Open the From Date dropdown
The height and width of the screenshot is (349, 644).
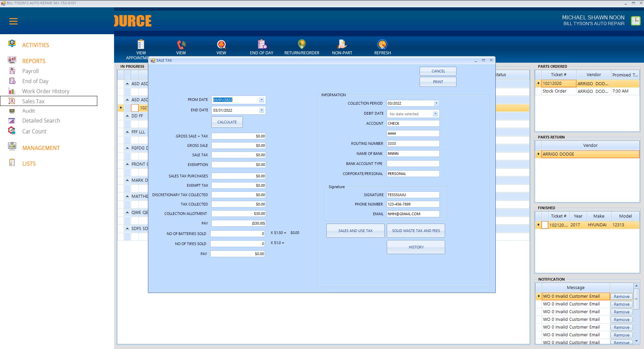pyautogui.click(x=262, y=100)
